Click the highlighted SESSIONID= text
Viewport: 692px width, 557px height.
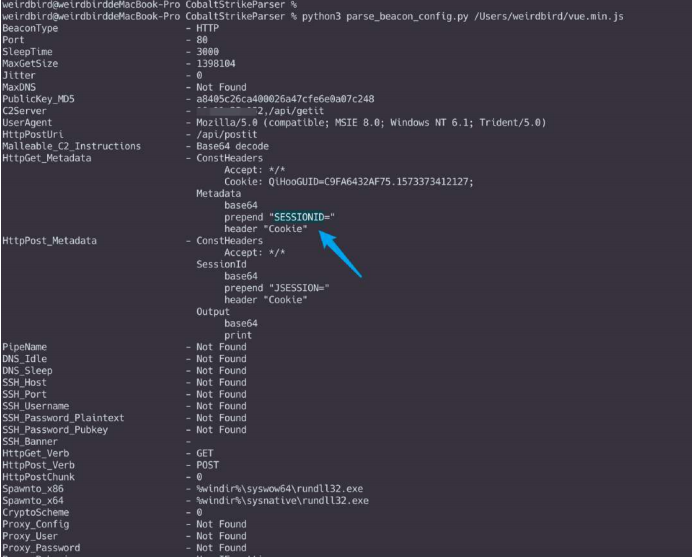(302, 217)
